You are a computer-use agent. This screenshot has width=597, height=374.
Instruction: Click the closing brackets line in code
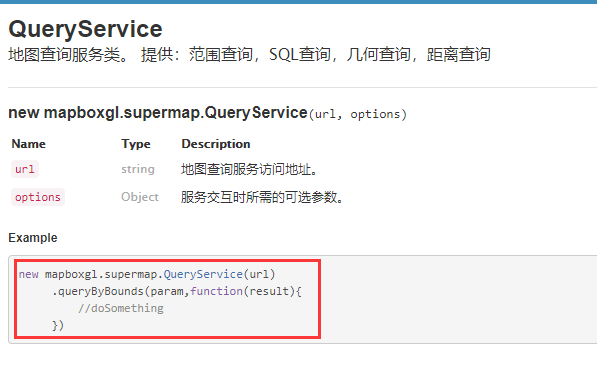click(58, 325)
